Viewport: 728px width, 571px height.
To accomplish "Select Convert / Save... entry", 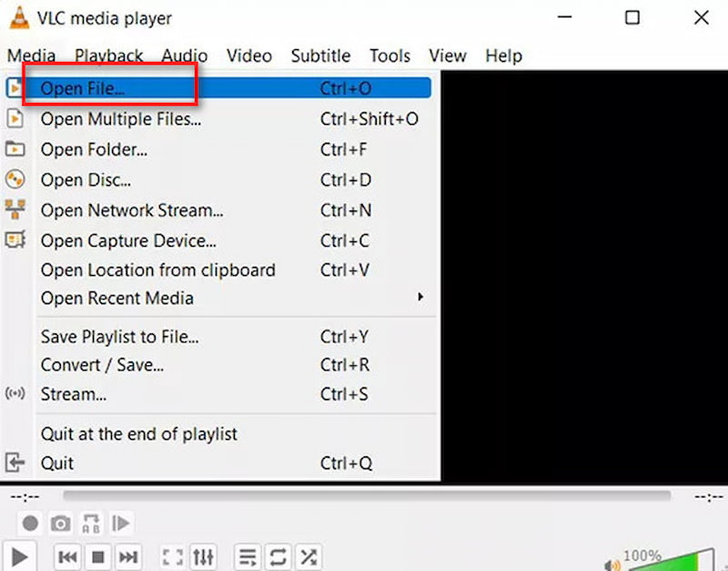I will (x=218, y=364).
